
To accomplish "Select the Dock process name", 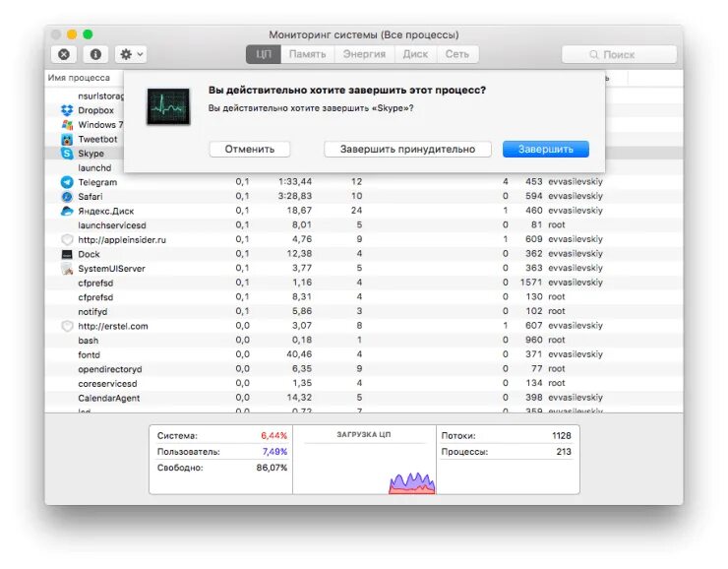I will (x=89, y=254).
